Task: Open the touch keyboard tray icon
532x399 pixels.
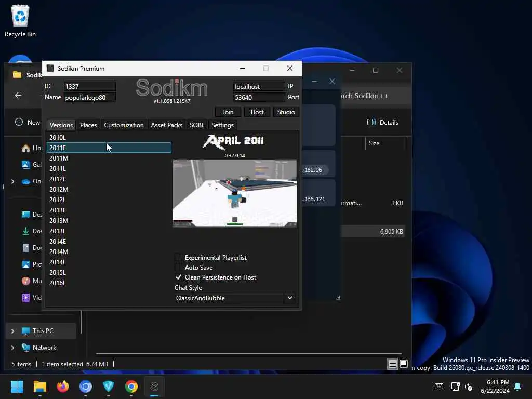Action: 438,387
